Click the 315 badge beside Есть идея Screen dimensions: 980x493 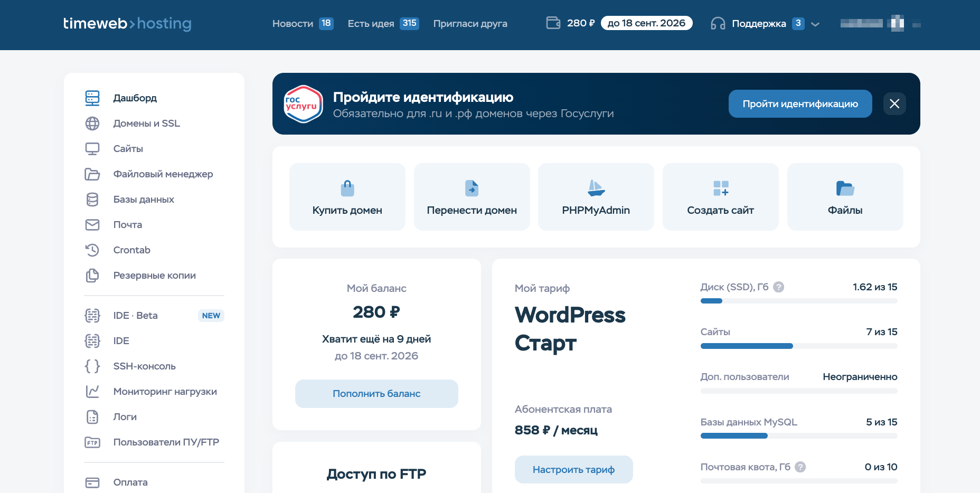[409, 23]
